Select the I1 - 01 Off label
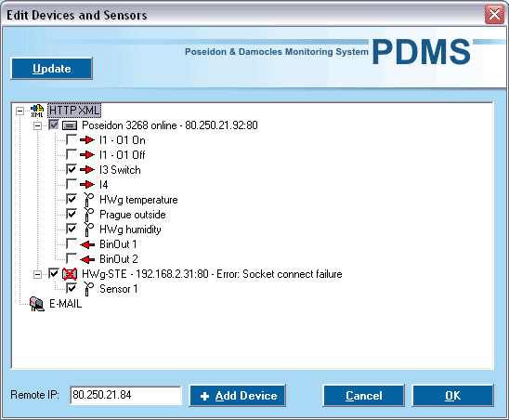This screenshot has height=420, width=509. (123, 155)
